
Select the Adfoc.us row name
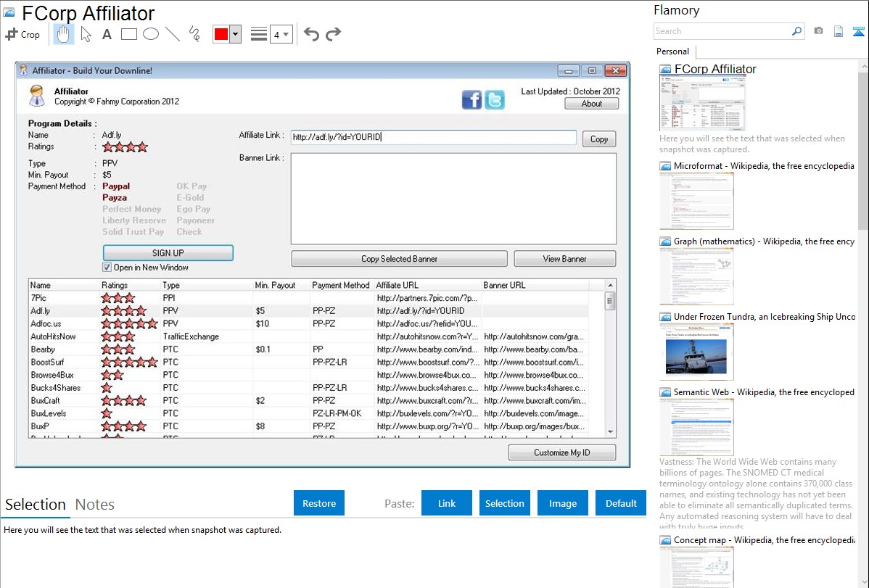click(46, 323)
